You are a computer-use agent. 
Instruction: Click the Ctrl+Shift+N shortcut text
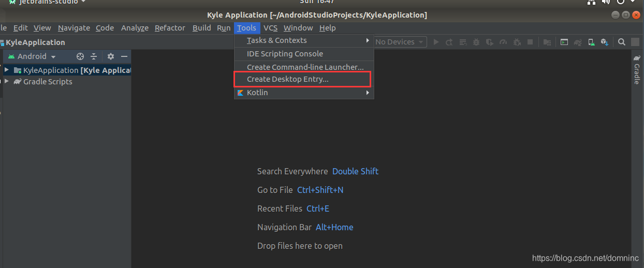pyautogui.click(x=320, y=190)
